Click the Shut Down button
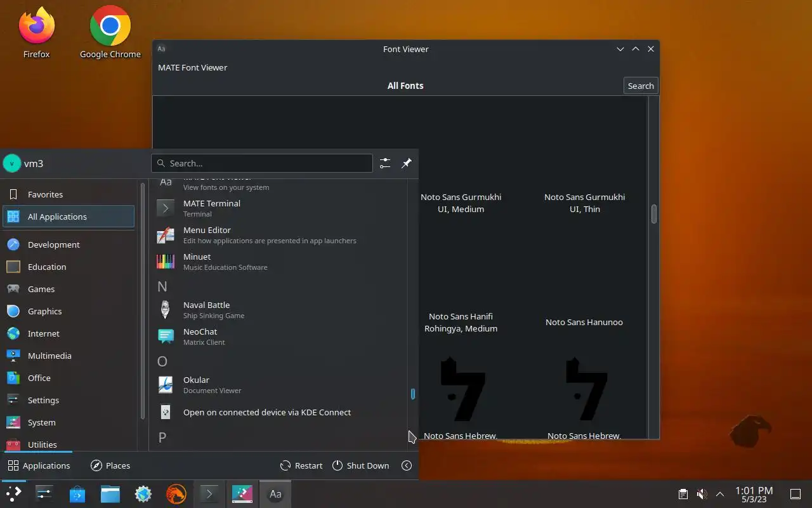This screenshot has height=508, width=812. pos(360,465)
